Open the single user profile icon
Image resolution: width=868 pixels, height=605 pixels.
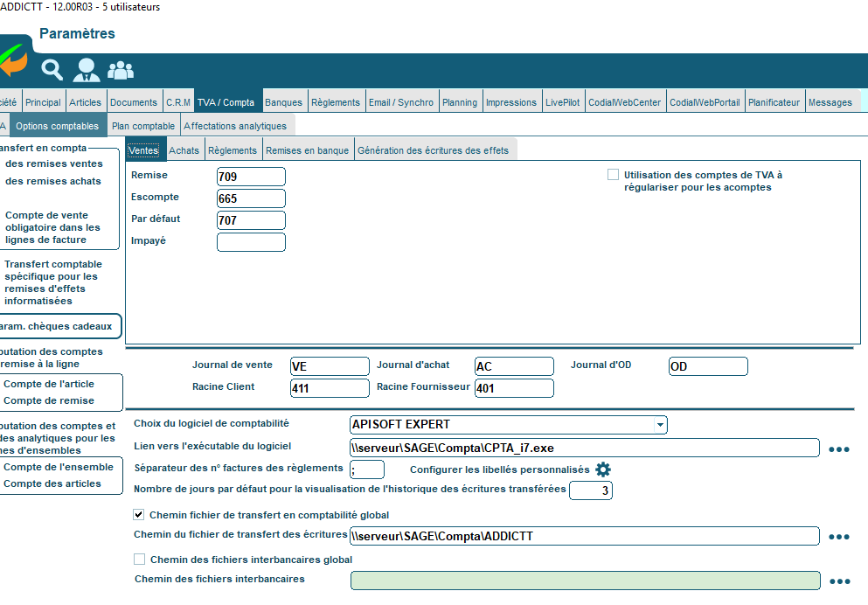pyautogui.click(x=87, y=69)
